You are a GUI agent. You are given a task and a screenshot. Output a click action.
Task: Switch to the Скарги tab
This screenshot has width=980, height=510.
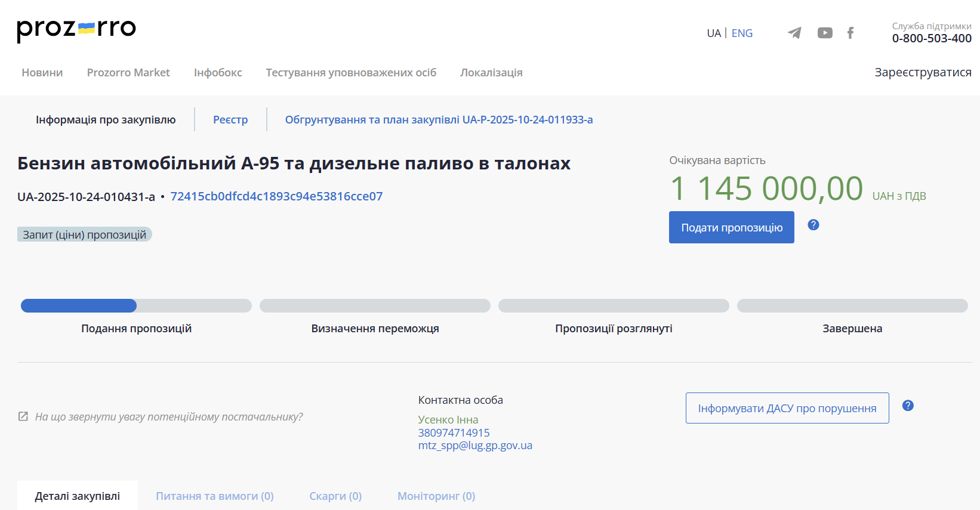pyautogui.click(x=335, y=496)
